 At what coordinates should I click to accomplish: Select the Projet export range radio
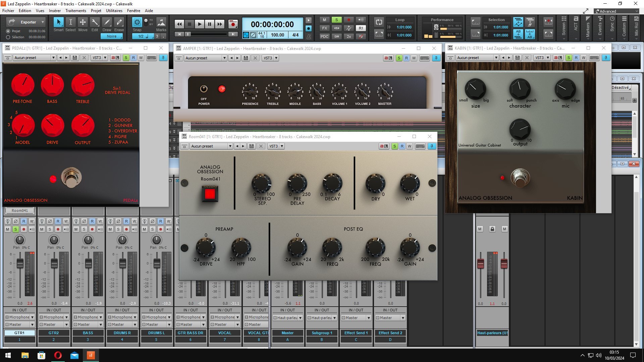pyautogui.click(x=8, y=31)
